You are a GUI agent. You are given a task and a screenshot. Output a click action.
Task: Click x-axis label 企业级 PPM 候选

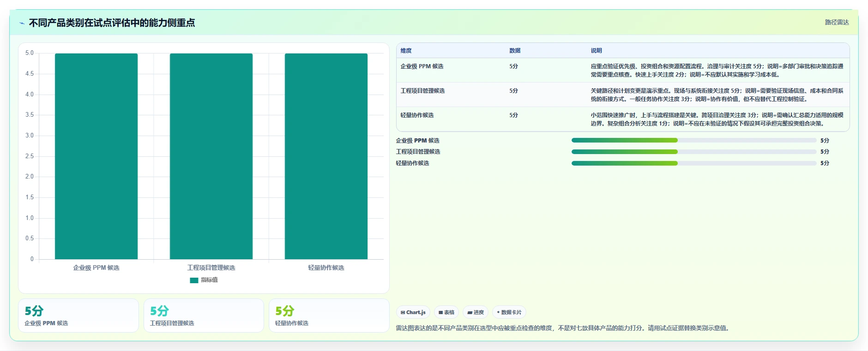96,268
